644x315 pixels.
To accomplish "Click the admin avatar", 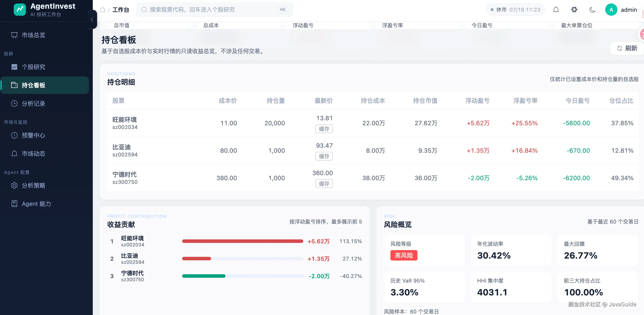I will click(x=611, y=10).
